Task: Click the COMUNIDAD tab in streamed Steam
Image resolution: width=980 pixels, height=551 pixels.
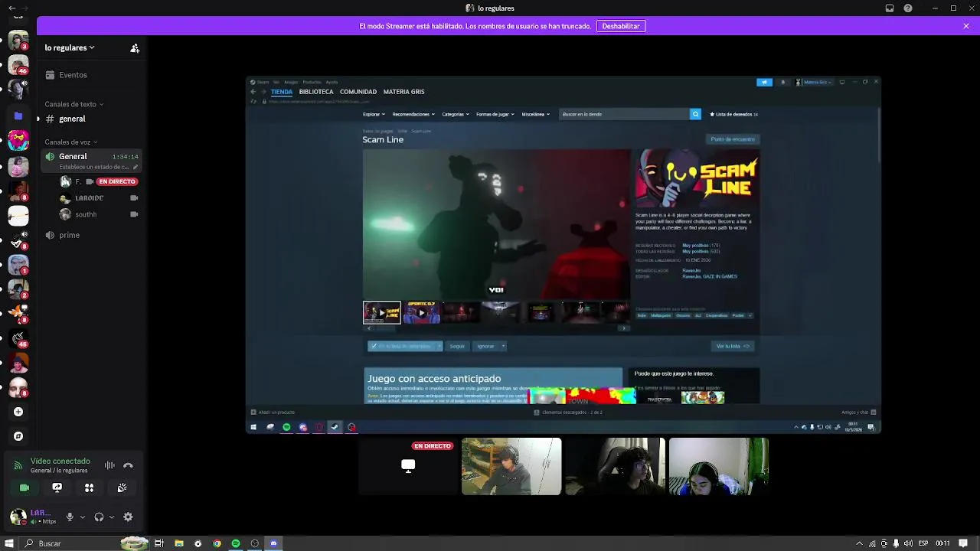Action: 358,92
